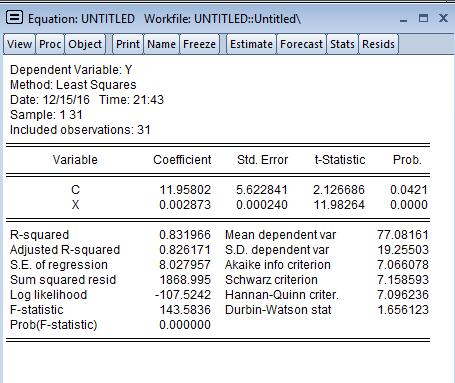Click the Estimate button
Viewport: 455px width, 383px height.
pyautogui.click(x=251, y=44)
